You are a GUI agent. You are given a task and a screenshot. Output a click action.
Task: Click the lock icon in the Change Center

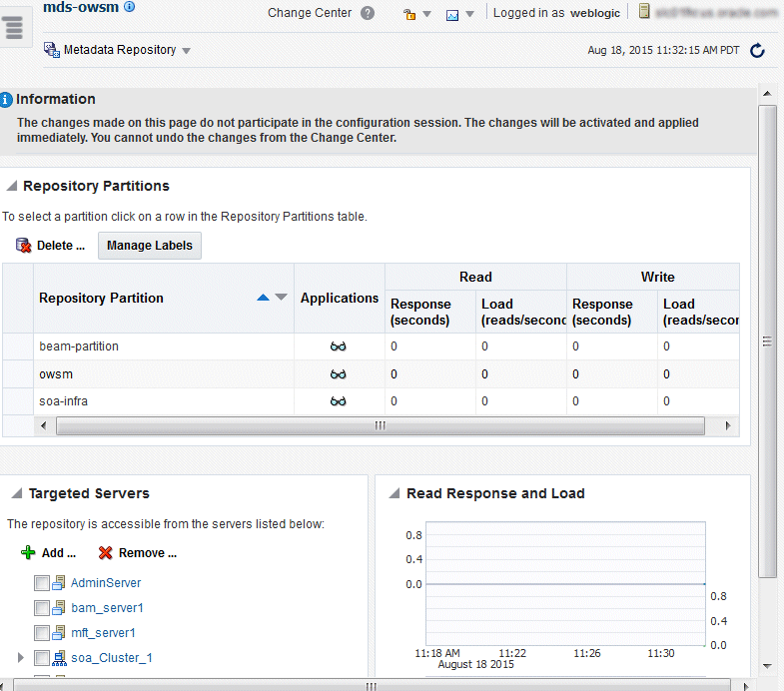(x=408, y=15)
